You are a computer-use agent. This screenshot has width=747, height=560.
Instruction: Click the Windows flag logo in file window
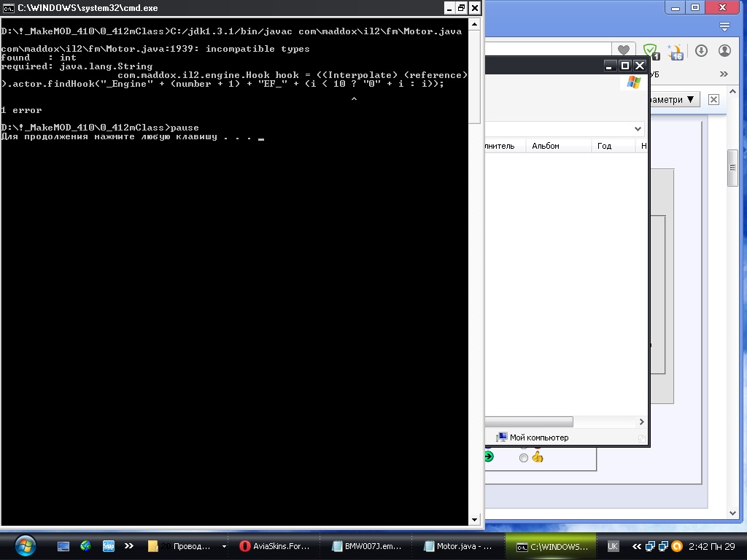coord(634,82)
